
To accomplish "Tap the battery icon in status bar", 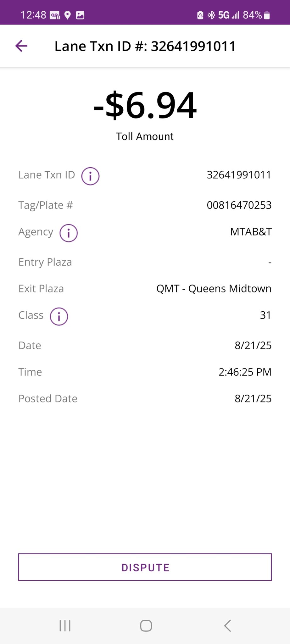I will (x=267, y=15).
